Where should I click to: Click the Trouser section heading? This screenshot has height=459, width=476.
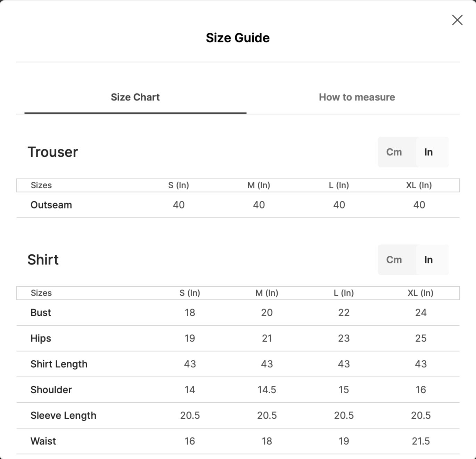click(53, 152)
